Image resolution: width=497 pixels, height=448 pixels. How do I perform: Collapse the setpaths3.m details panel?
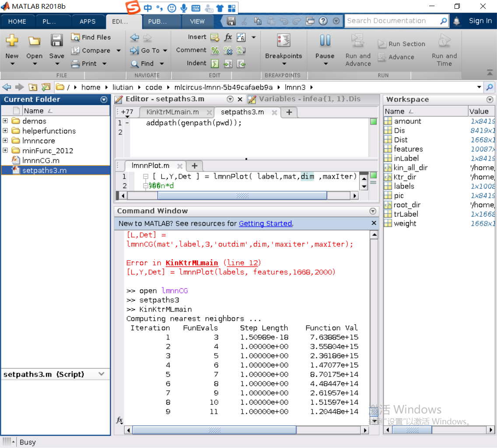(x=101, y=374)
